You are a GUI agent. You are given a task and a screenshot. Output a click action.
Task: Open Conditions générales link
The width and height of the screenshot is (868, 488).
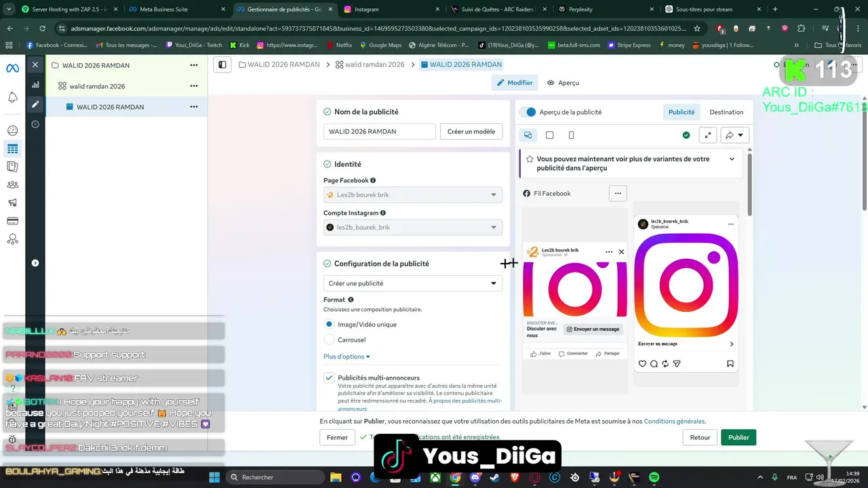click(674, 421)
